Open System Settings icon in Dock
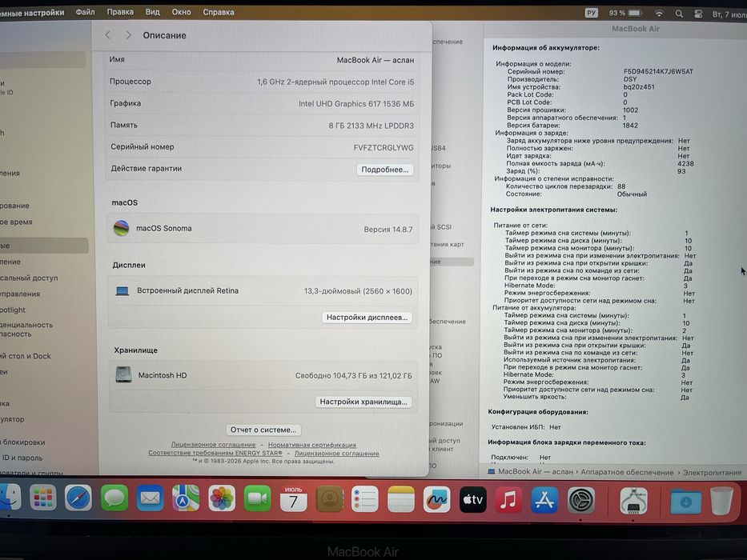 pyautogui.click(x=580, y=501)
